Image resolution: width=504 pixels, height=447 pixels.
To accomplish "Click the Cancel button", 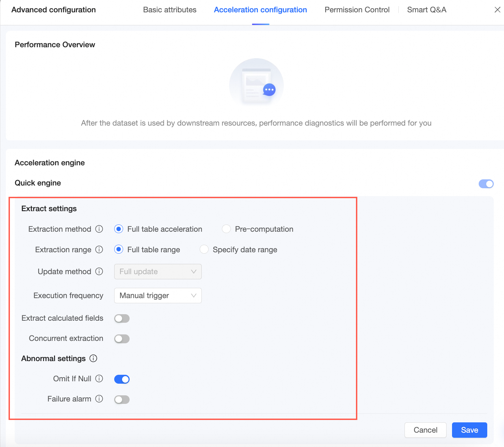I will tap(425, 430).
